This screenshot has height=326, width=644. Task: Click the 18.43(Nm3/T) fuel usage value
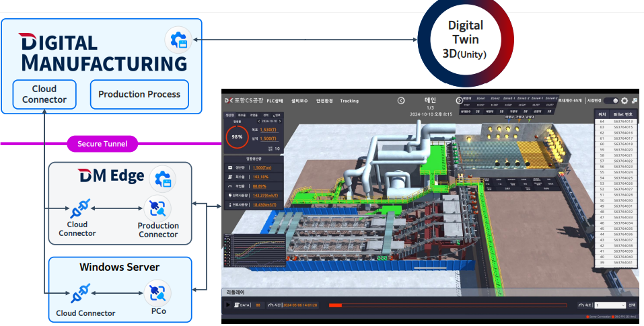click(x=264, y=204)
